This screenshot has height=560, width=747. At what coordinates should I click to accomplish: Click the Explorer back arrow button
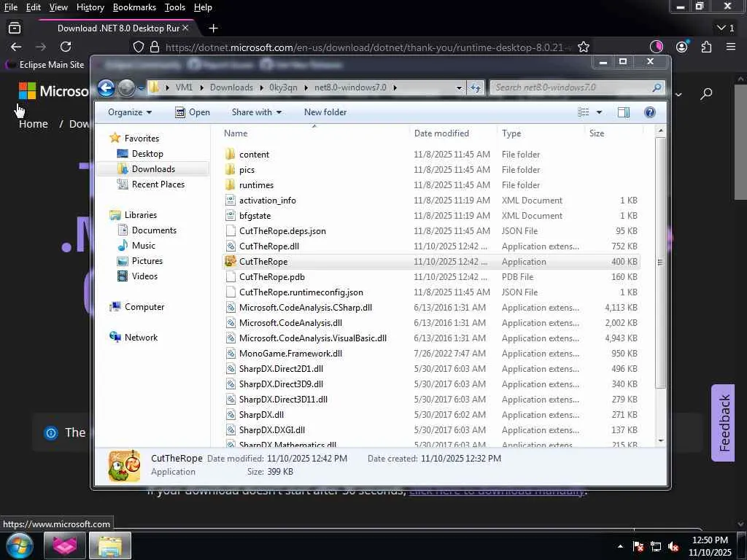(x=106, y=87)
